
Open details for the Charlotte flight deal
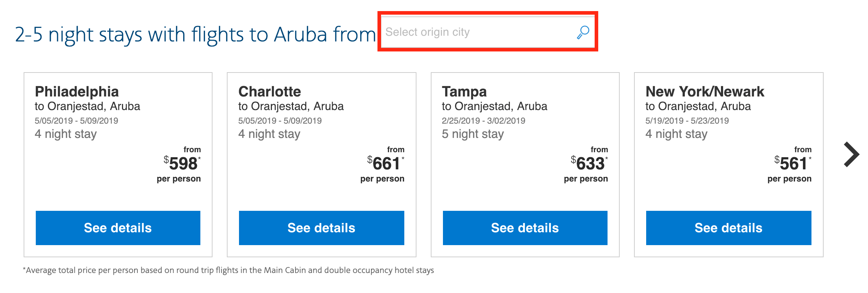coord(322,228)
